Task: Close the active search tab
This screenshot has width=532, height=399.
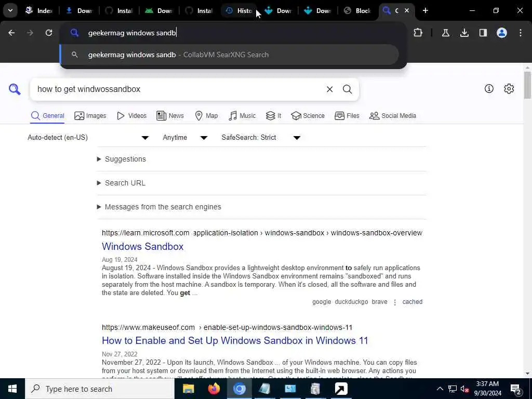Action: click(406, 10)
